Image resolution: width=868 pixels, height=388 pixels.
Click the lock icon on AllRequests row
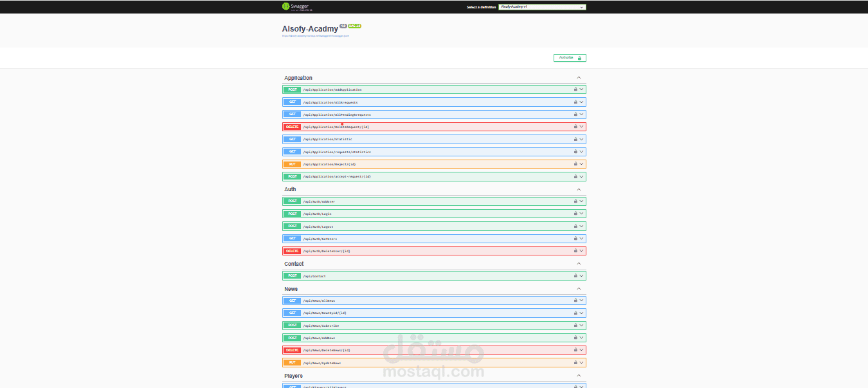point(575,102)
